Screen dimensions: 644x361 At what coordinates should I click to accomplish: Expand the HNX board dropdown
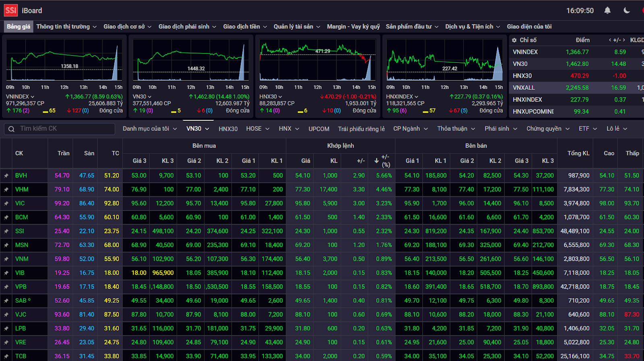[289, 129]
